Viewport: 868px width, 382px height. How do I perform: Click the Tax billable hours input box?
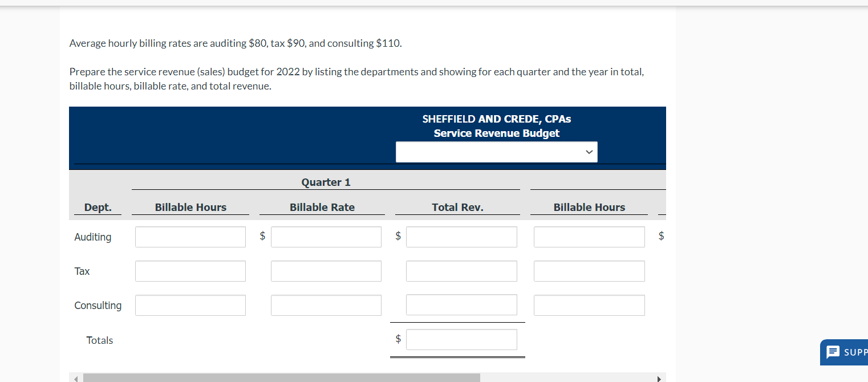tap(190, 271)
